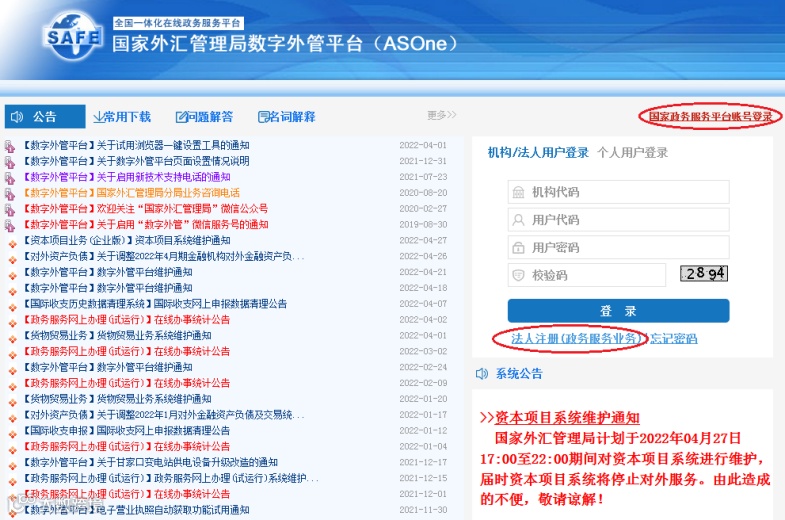Viewport: 785px width, 520px height.
Task: Open 数字外管平台维护通知 dated 2022-04-21
Action: (108, 272)
